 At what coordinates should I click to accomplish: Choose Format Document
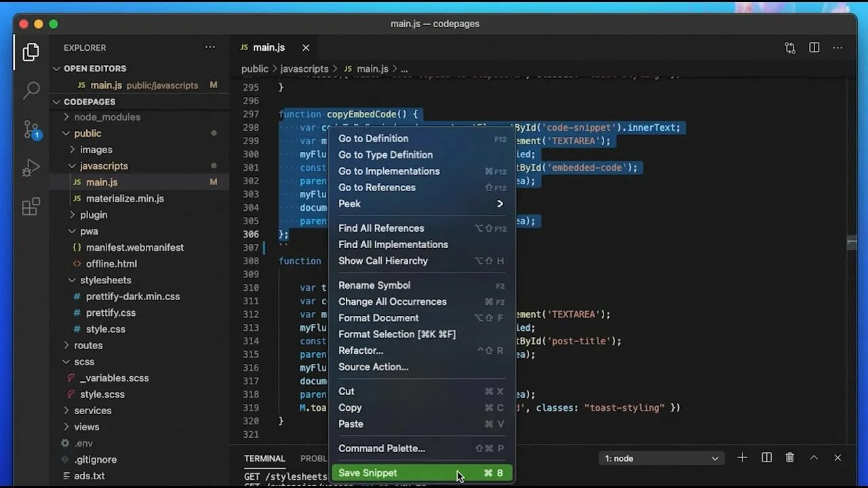[422, 317]
